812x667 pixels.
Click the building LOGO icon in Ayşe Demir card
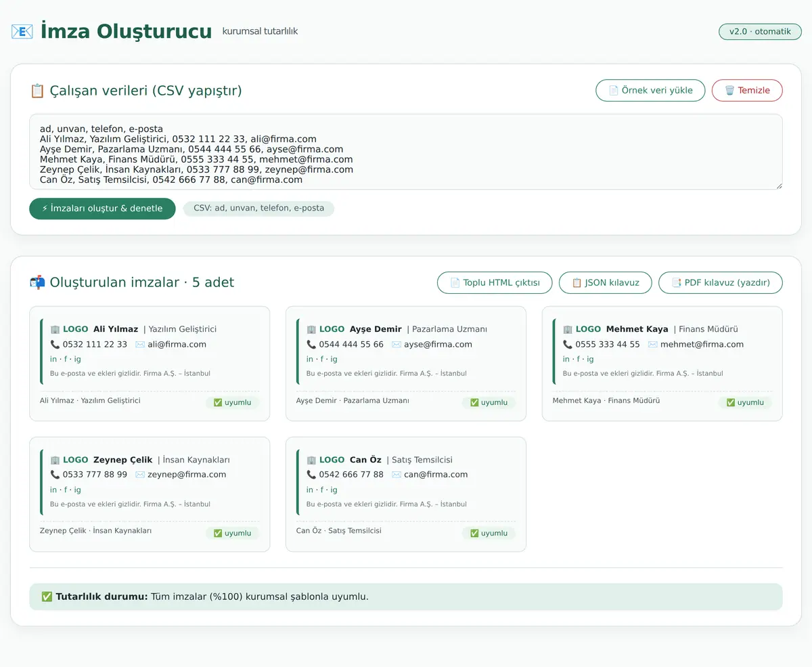pyautogui.click(x=311, y=329)
